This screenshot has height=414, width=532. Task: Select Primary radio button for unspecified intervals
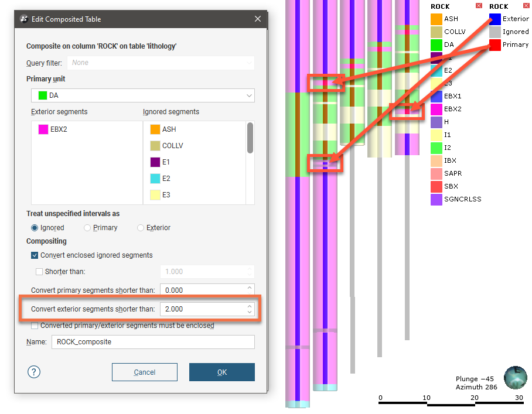[x=88, y=228]
